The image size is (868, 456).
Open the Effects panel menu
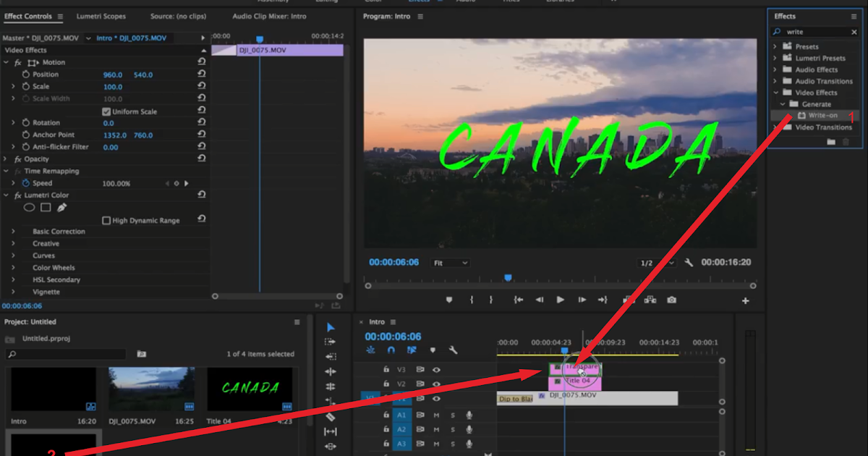click(854, 16)
